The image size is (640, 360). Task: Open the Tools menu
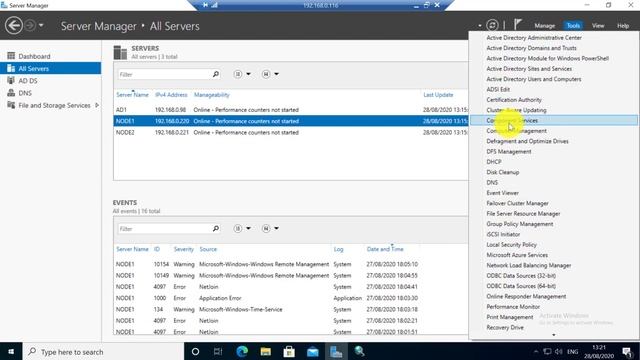pyautogui.click(x=573, y=26)
